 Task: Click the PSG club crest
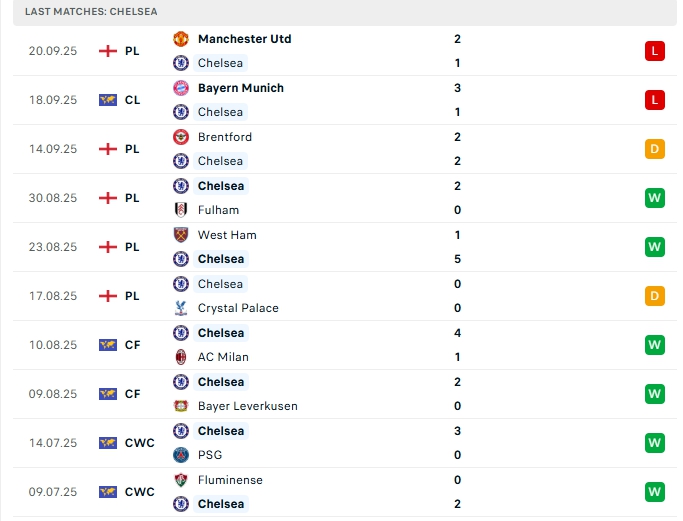[181, 455]
